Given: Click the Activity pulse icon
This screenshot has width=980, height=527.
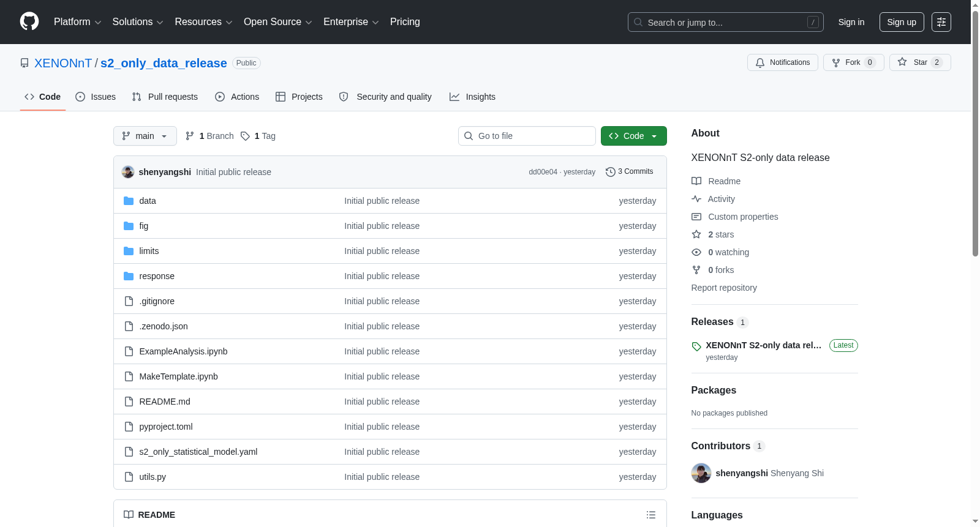Looking at the screenshot, I should [696, 199].
